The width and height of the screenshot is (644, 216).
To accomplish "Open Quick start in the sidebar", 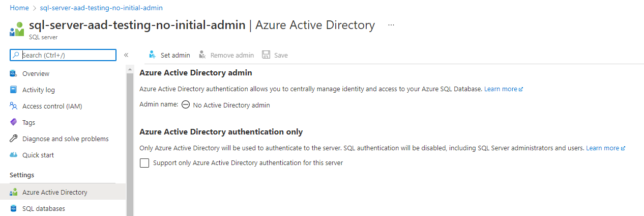I will coord(38,155).
